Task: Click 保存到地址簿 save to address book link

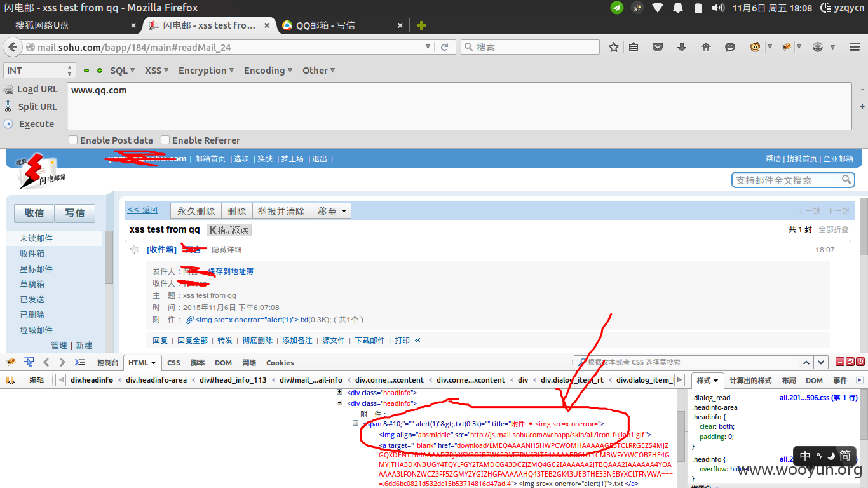Action: point(231,271)
